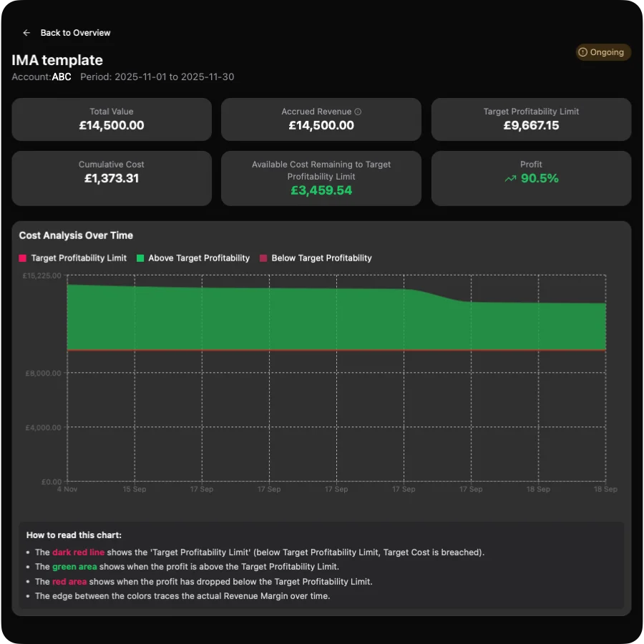Click the IMA template page title
Viewport: 644px width, 644px height.
pos(57,61)
